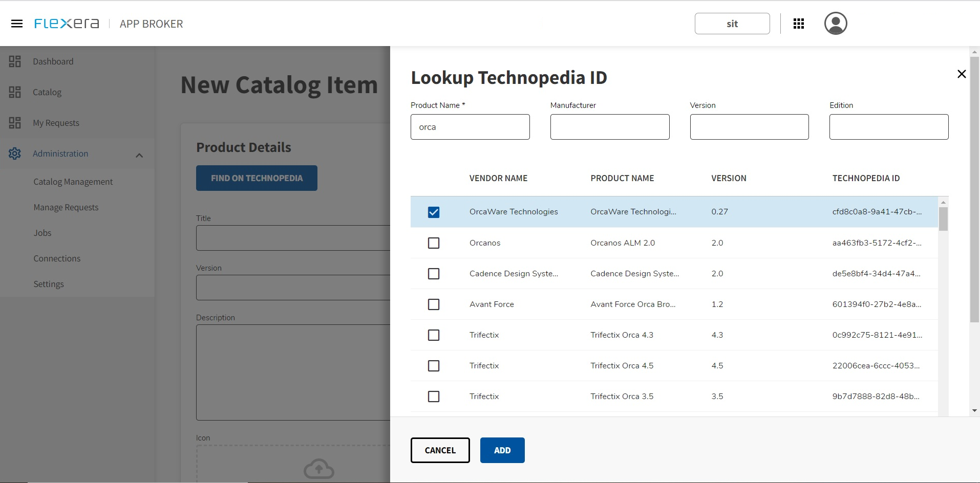Click the VERSION column header
This screenshot has height=483, width=980.
729,178
